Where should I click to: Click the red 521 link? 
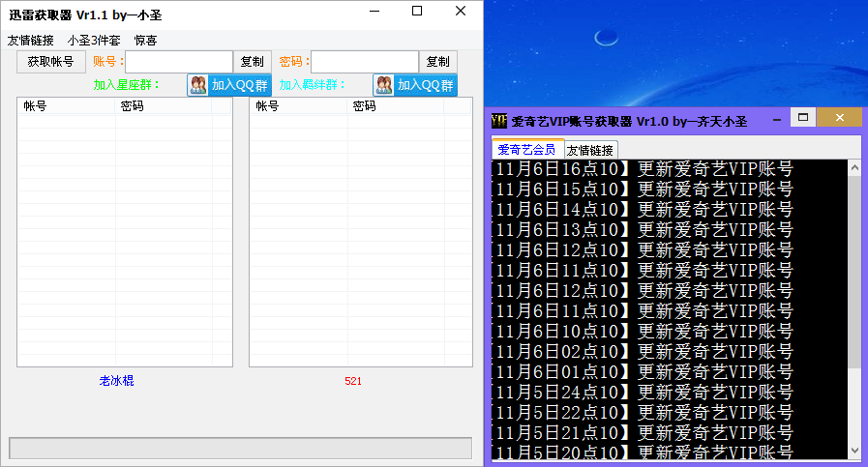pos(353,381)
